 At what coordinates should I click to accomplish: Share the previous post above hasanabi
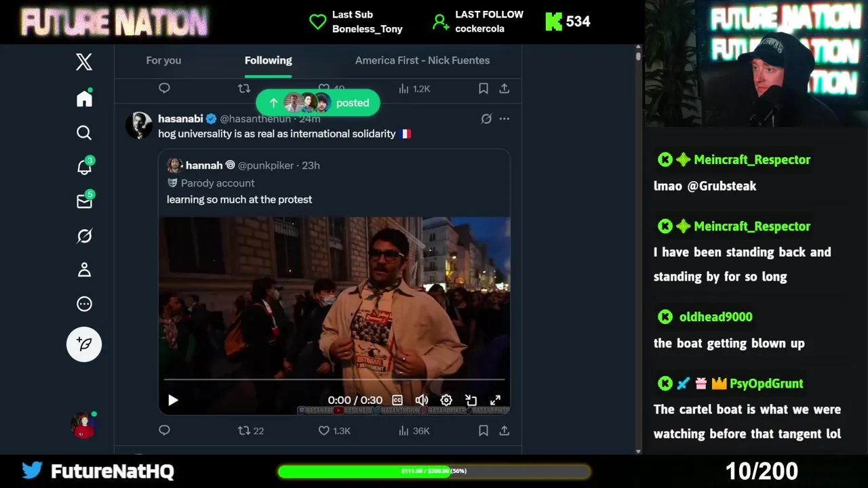point(505,88)
